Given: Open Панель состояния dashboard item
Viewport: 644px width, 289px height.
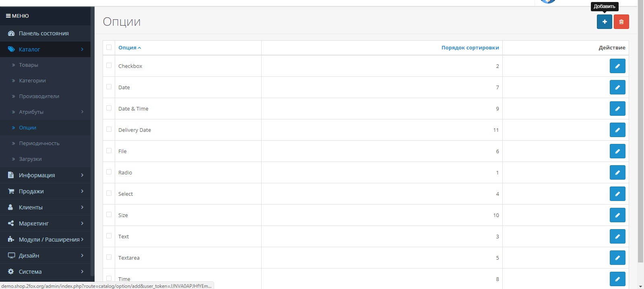Looking at the screenshot, I should tap(43, 33).
